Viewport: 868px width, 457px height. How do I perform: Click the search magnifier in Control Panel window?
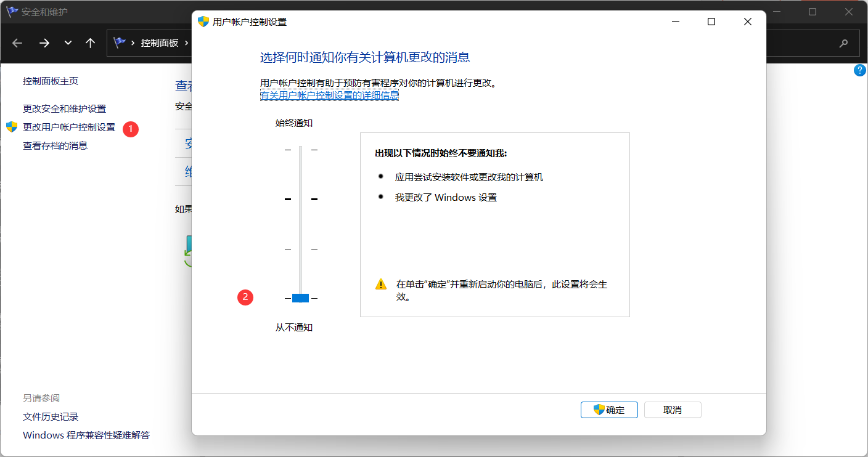(843, 43)
